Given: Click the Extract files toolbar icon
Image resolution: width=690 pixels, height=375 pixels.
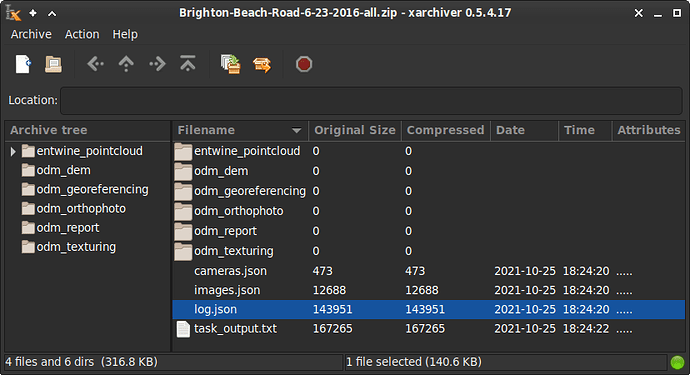Looking at the screenshot, I should (262, 65).
